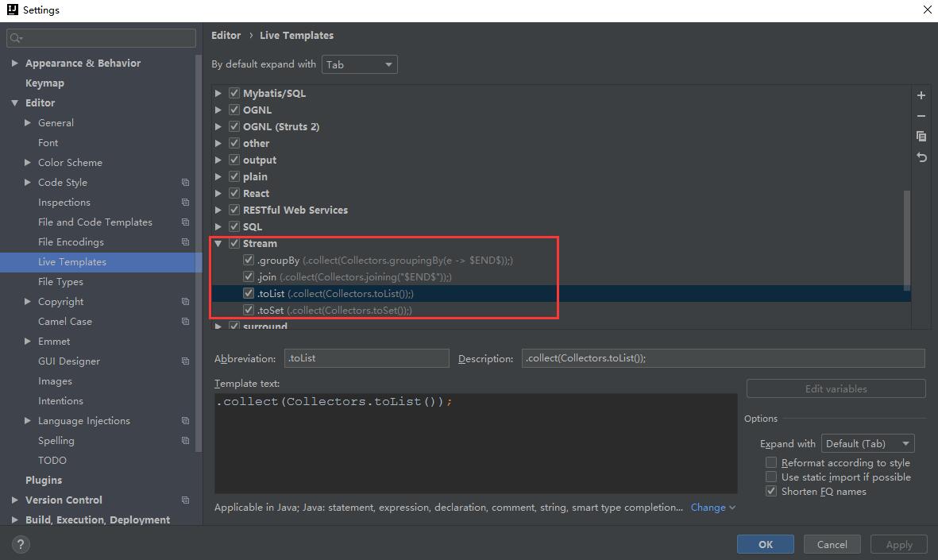Click the OK button

point(766,544)
